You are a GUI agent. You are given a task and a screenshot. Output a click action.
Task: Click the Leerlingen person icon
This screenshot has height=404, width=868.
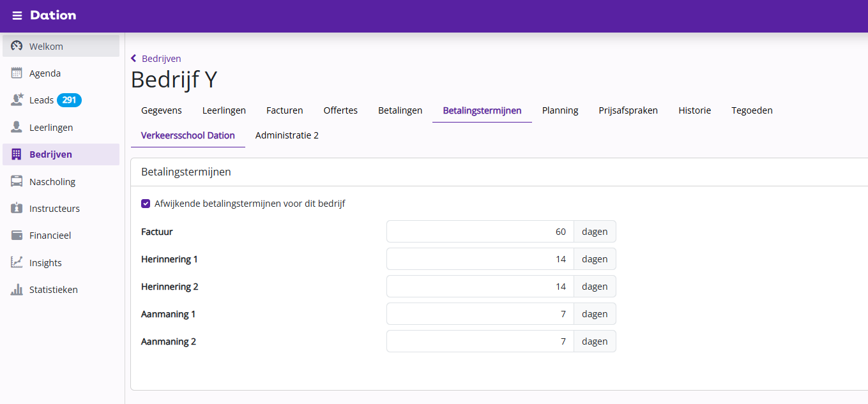[x=17, y=127]
